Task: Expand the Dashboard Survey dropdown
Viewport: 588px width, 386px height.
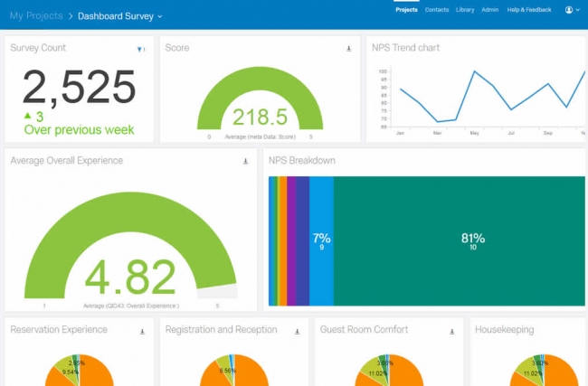Action: click(x=160, y=16)
